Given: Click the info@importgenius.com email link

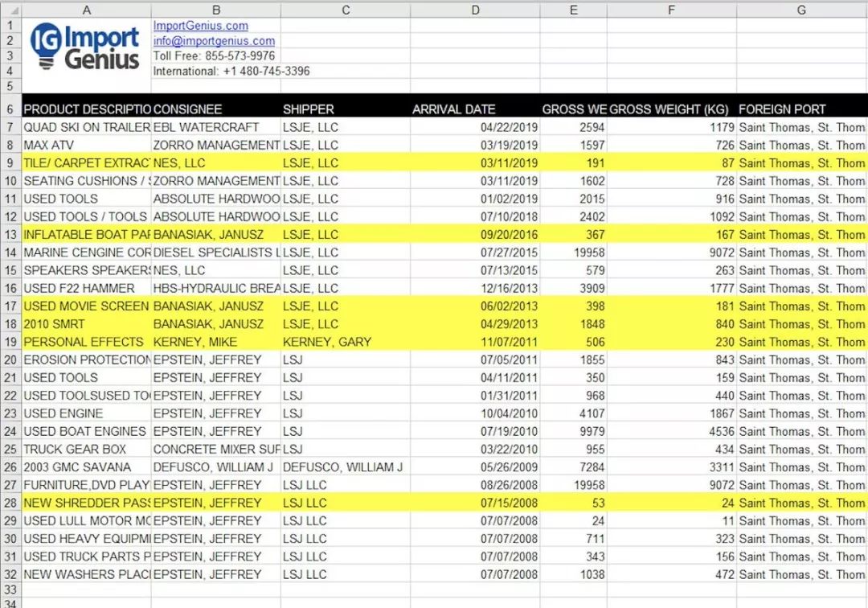Looking at the screenshot, I should [x=214, y=41].
